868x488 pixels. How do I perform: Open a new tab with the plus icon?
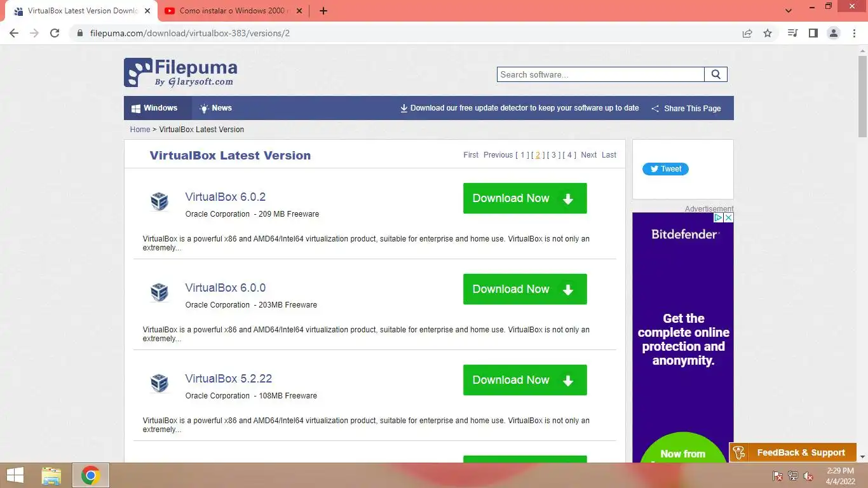(323, 11)
